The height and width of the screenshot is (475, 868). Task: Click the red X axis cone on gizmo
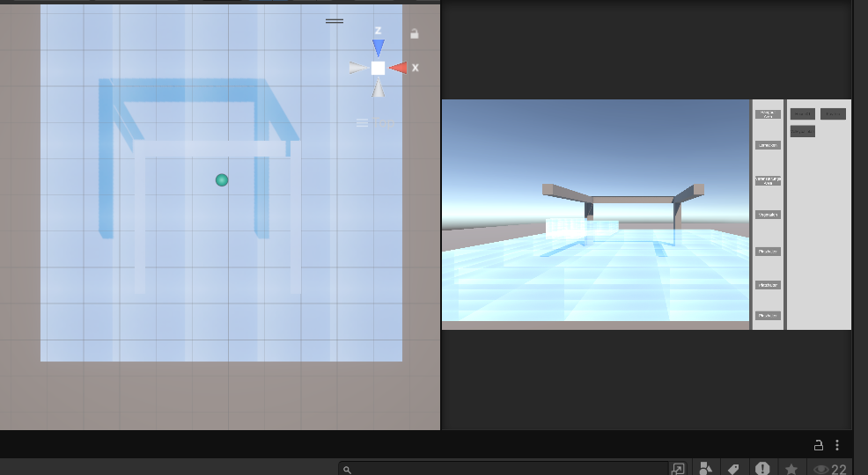[399, 68]
